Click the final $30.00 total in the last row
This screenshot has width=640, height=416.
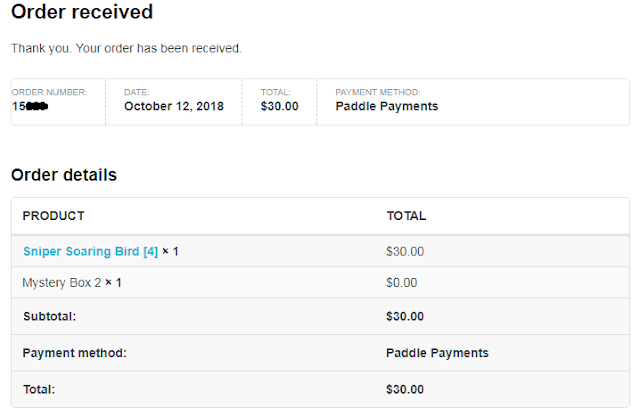pyautogui.click(x=404, y=389)
